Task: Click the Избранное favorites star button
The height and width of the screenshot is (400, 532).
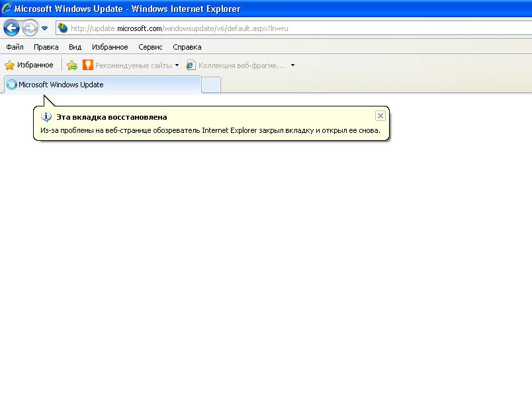Action: click(x=29, y=65)
